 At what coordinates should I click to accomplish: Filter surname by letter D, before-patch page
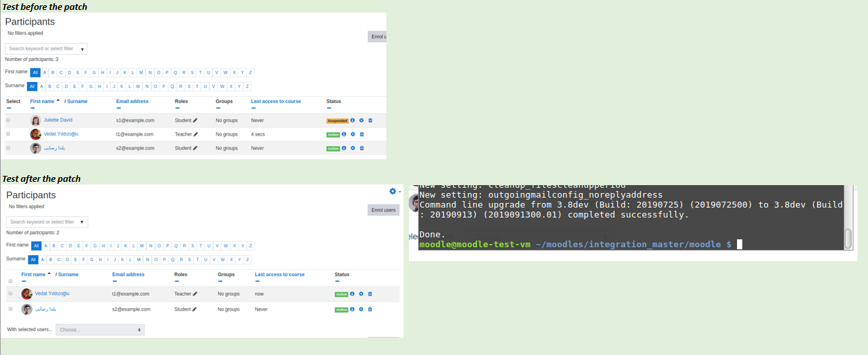pyautogui.click(x=66, y=87)
